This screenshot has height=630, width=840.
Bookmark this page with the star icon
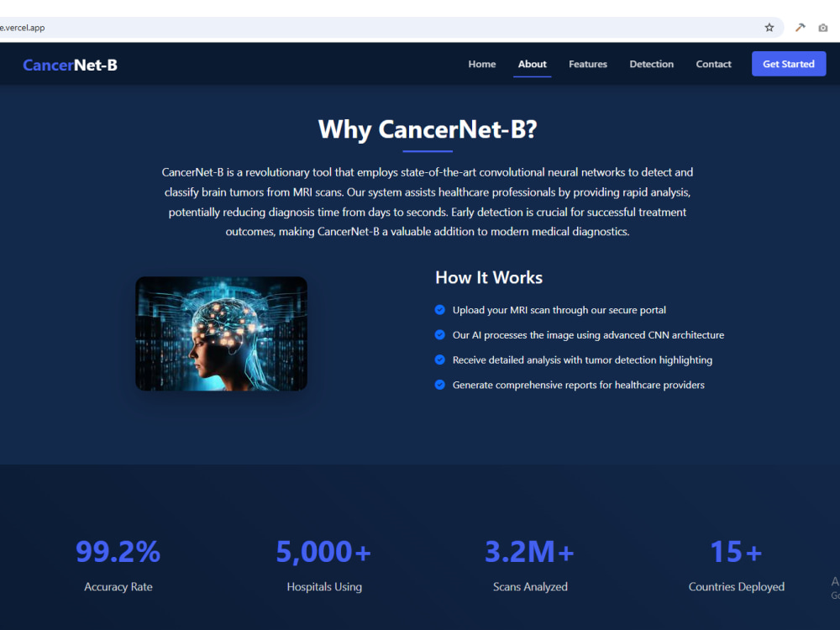coord(769,28)
